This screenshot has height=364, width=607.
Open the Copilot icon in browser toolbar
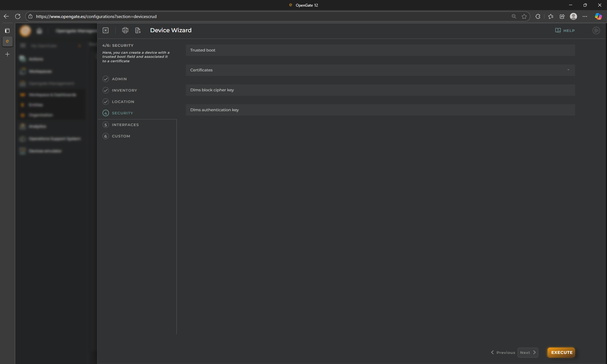pos(598,16)
